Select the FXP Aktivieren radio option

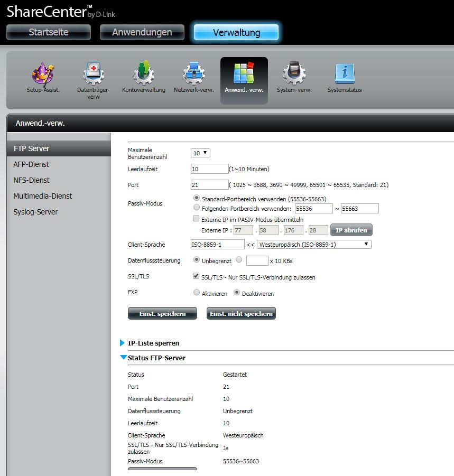click(197, 293)
